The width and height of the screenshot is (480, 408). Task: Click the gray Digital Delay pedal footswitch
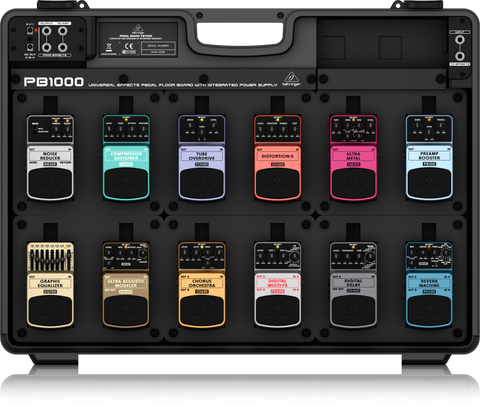[x=353, y=310]
